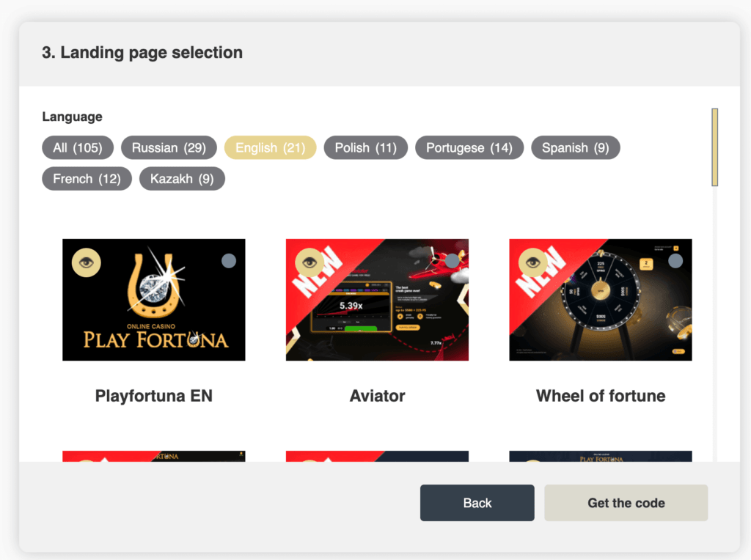The image size is (751, 560).
Task: Switch to Spanish (9) language filter
Action: 575,147
